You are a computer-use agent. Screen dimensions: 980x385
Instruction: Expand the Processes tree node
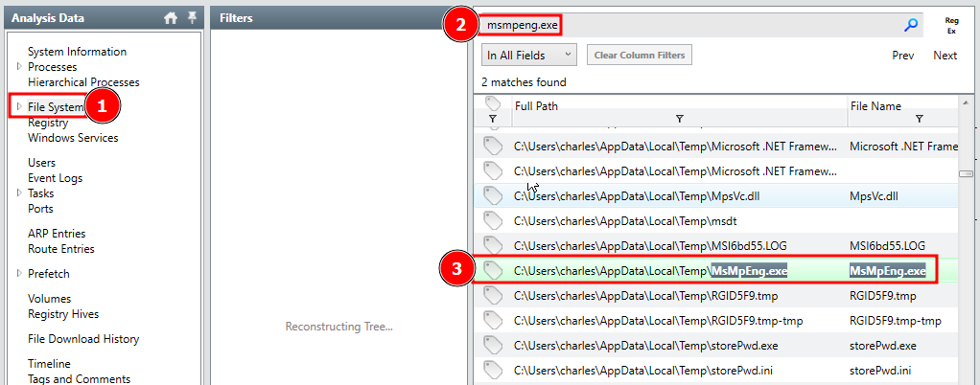19,67
